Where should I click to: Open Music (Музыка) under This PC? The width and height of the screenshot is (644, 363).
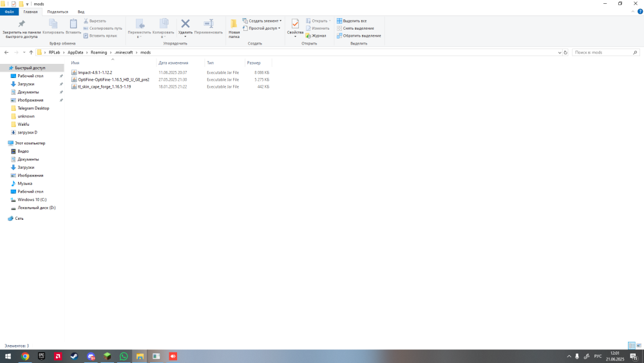(x=24, y=183)
